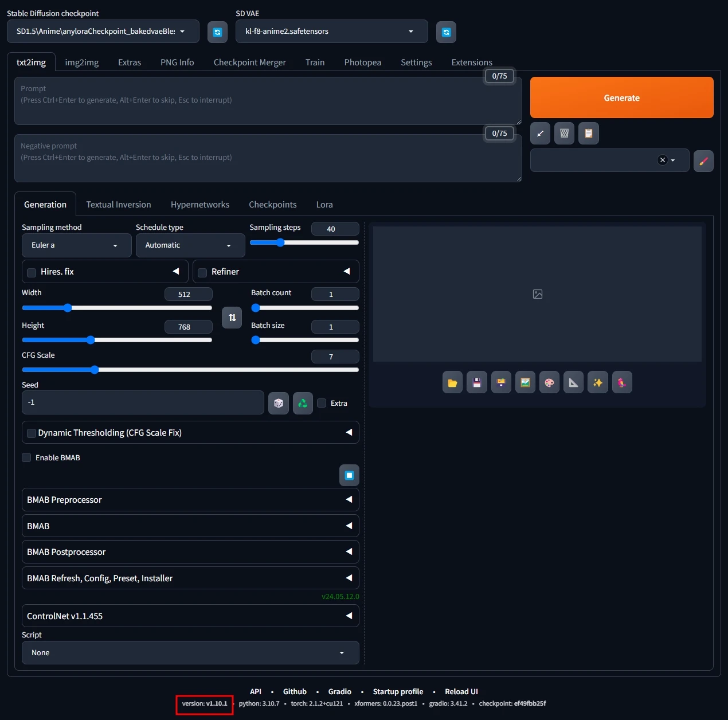Open the Schedule type dropdown showing Automatic

[190, 245]
